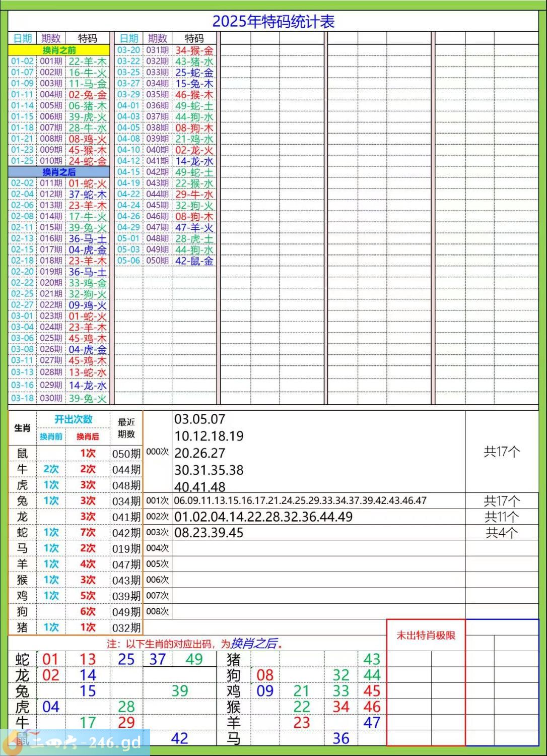This screenshot has width=547, height=756.
Task: Select the 003次 frequency row label
Action: pyautogui.click(x=157, y=532)
